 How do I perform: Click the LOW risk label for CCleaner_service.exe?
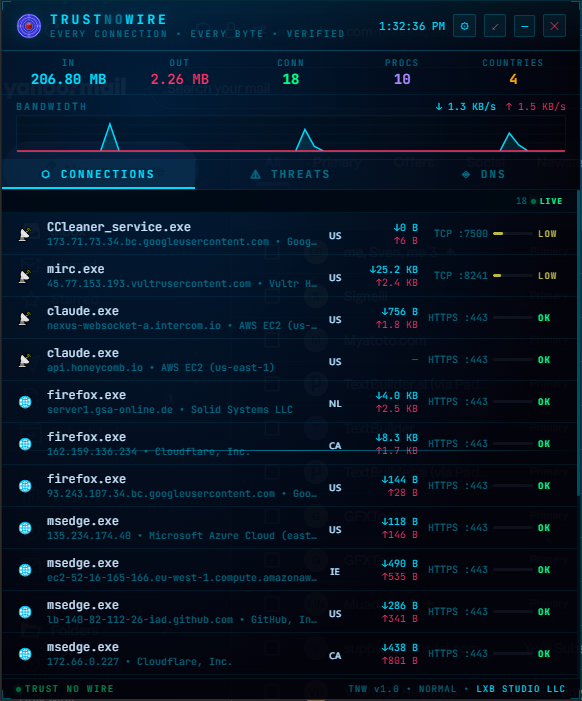click(547, 234)
